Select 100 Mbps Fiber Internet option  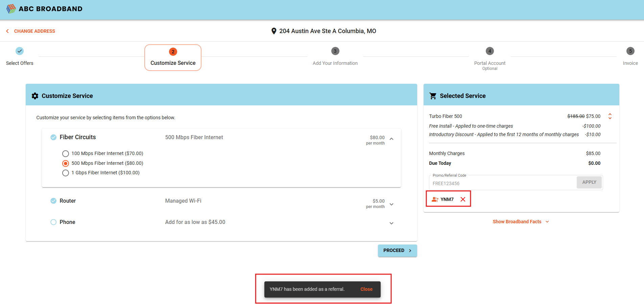[x=66, y=154]
